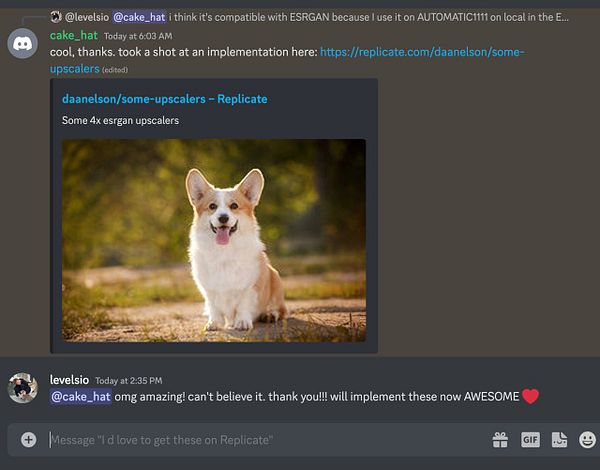The height and width of the screenshot is (470, 600).
Task: Click the Today at 2:35 PM timestamp
Action: (129, 381)
